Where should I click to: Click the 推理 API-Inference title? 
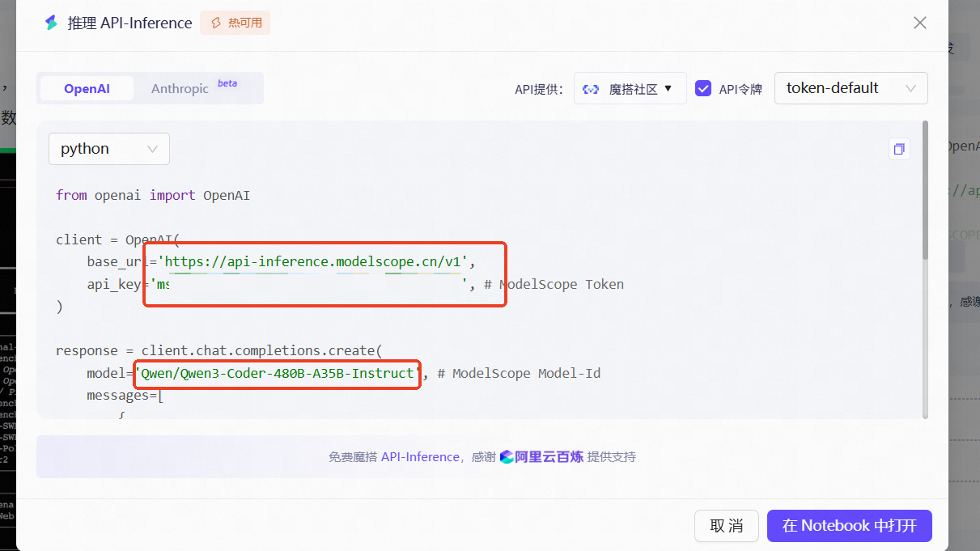tap(129, 23)
